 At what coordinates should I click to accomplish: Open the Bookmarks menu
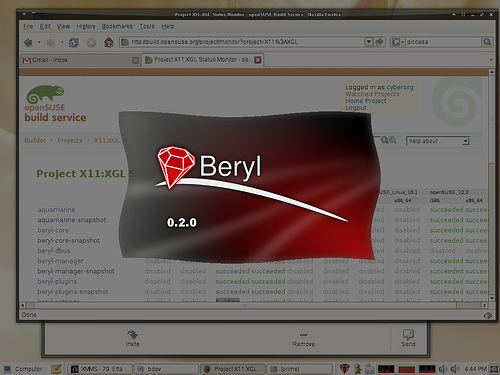click(117, 26)
